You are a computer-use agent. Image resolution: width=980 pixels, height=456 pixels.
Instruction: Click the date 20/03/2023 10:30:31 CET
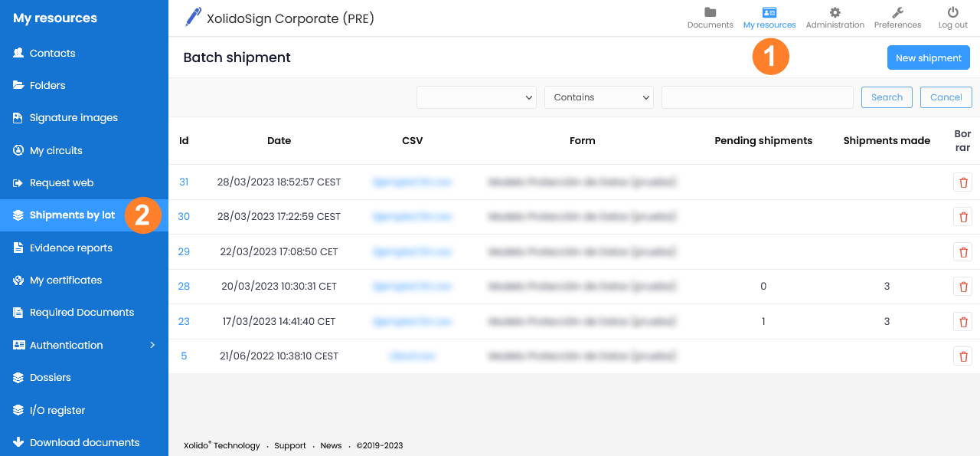click(279, 286)
